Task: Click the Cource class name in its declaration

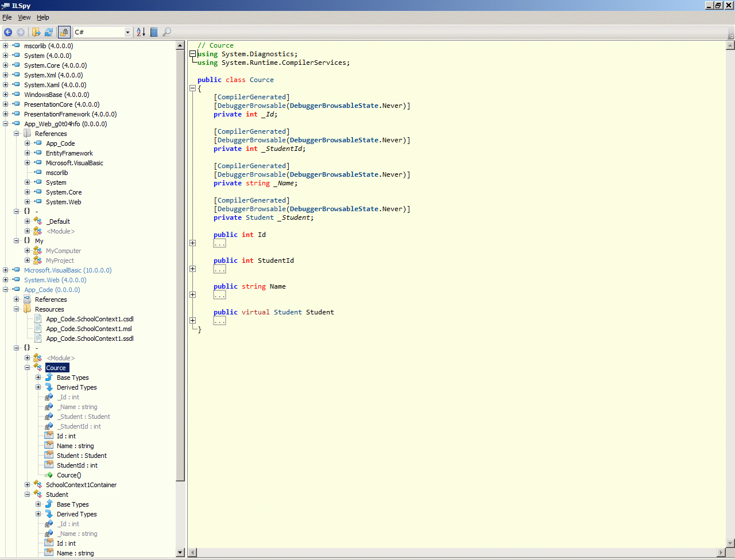Action: tap(262, 80)
